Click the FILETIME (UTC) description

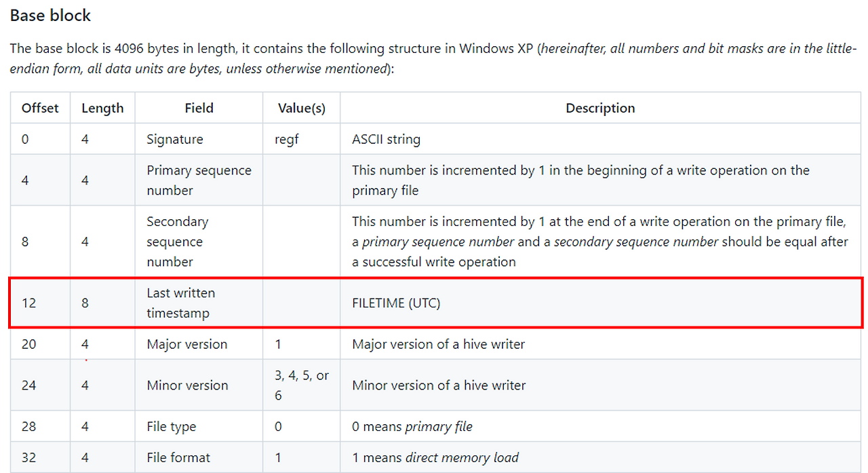click(396, 303)
